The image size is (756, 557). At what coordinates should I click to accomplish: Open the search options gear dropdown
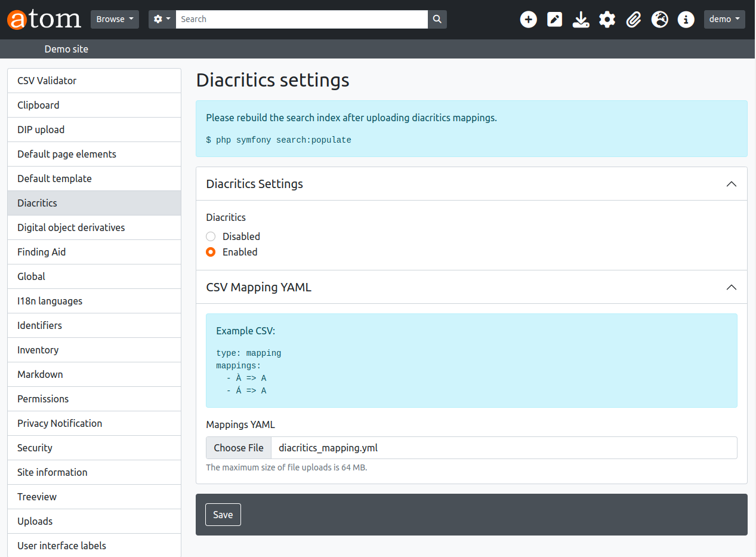click(162, 19)
